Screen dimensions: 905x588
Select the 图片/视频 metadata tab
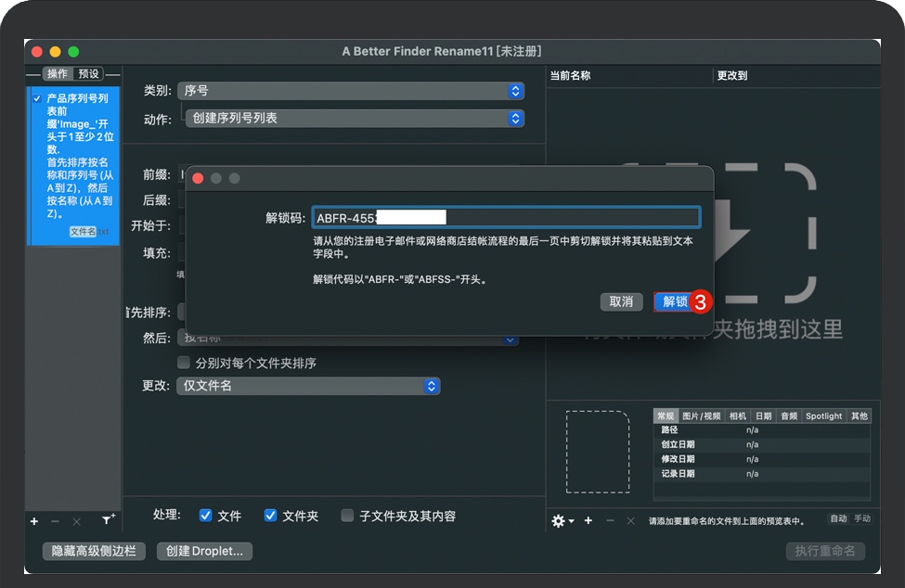click(701, 415)
